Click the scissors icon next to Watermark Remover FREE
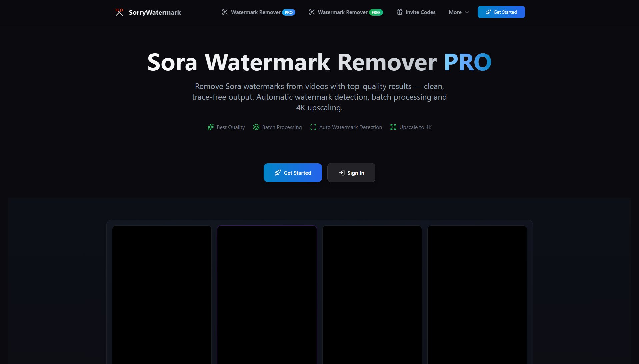The image size is (639, 364). pos(312,12)
